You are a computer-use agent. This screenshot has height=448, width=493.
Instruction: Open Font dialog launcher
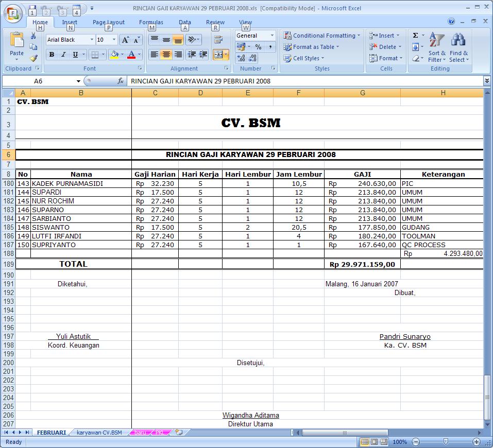pos(140,68)
